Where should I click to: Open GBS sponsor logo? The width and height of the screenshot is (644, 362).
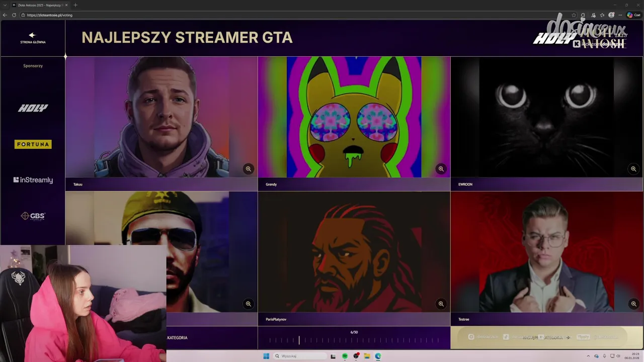[33, 216]
